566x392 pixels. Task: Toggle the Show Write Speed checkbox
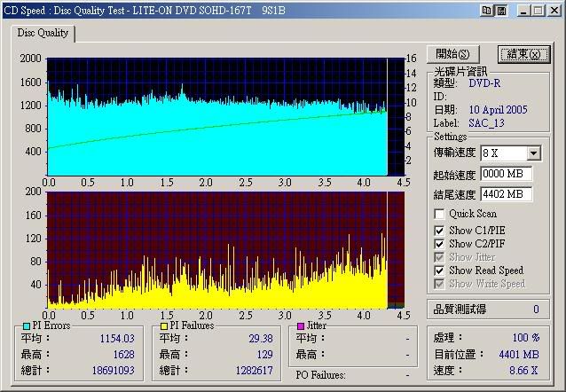tap(439, 284)
